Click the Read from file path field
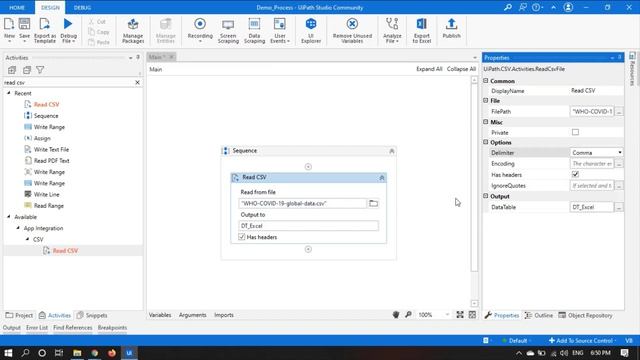This screenshot has width=640, height=360. (303, 203)
